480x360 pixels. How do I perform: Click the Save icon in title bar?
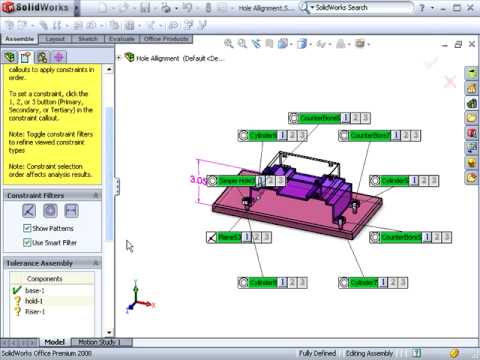(145, 8)
